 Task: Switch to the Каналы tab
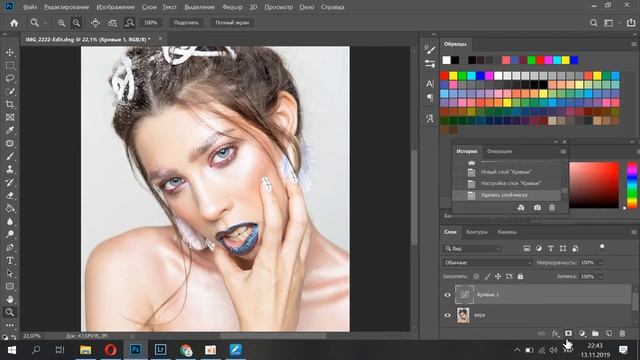[x=507, y=232]
